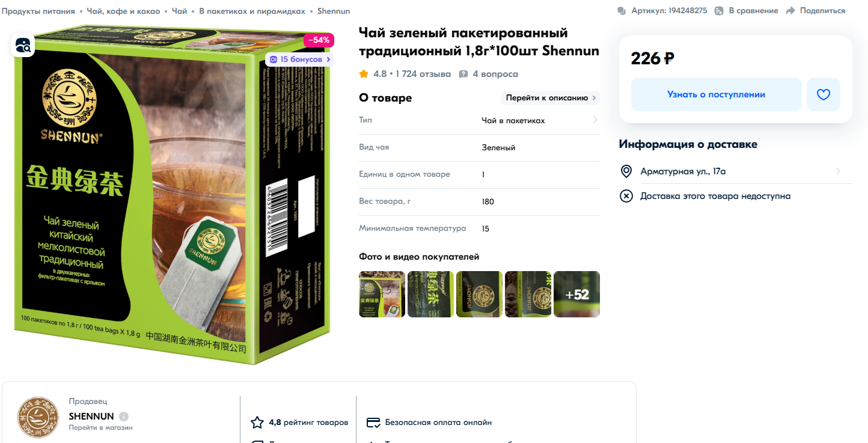Open the first customer photo thumbnail
This screenshot has height=443, width=868.
pyautogui.click(x=382, y=295)
